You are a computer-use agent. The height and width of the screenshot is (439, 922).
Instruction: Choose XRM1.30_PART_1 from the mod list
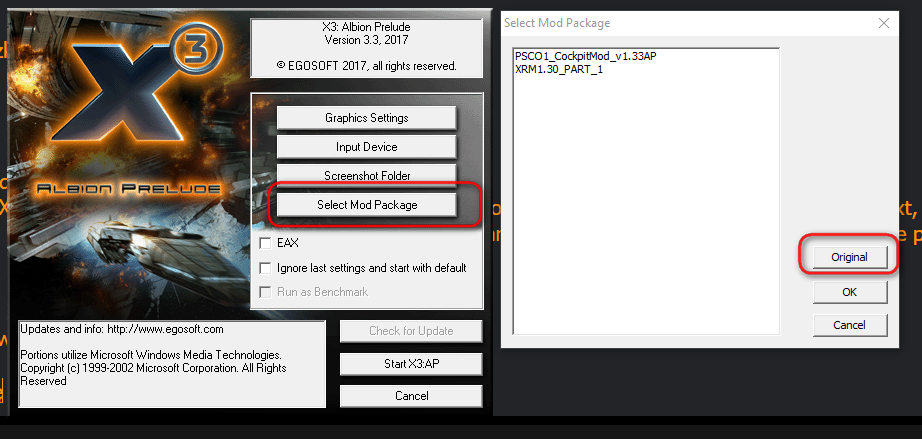[x=558, y=69]
